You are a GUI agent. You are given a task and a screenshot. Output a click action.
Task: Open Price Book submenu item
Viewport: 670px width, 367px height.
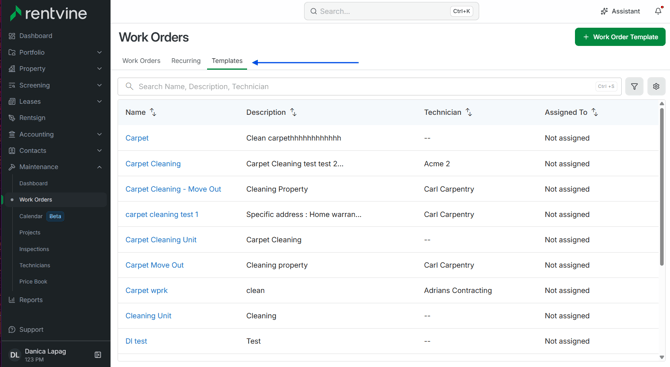[33, 282]
